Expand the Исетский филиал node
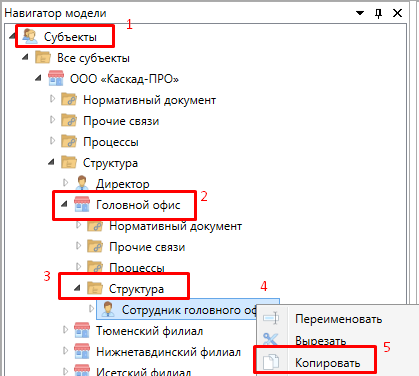The height and width of the screenshot is (376, 419). tap(65, 371)
